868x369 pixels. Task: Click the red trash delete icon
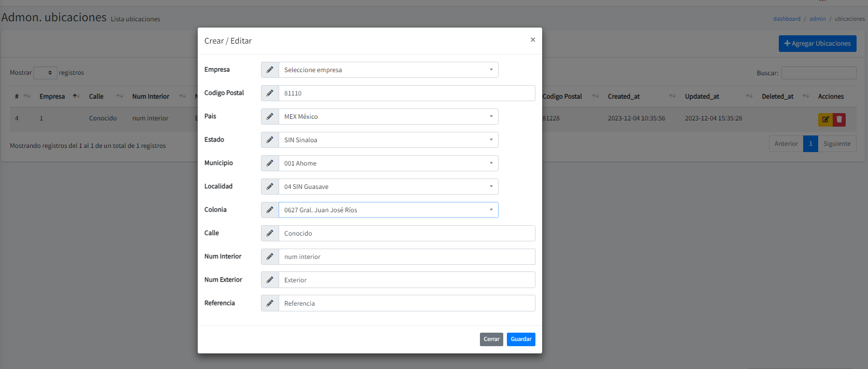(839, 120)
